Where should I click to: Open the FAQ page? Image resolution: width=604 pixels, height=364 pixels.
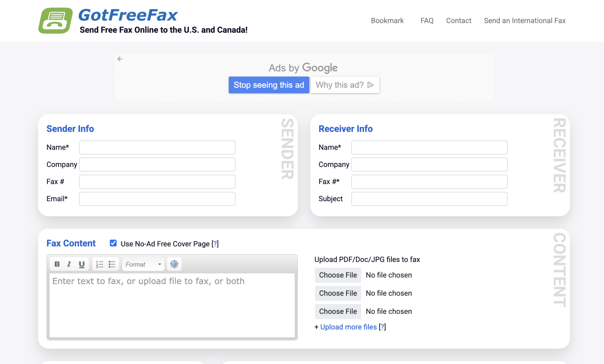[x=427, y=21]
